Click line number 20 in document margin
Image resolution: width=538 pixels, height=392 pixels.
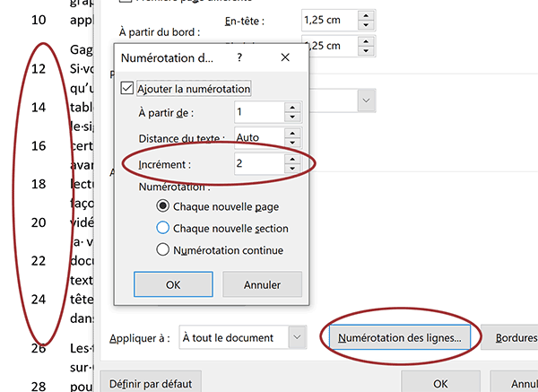pos(39,222)
